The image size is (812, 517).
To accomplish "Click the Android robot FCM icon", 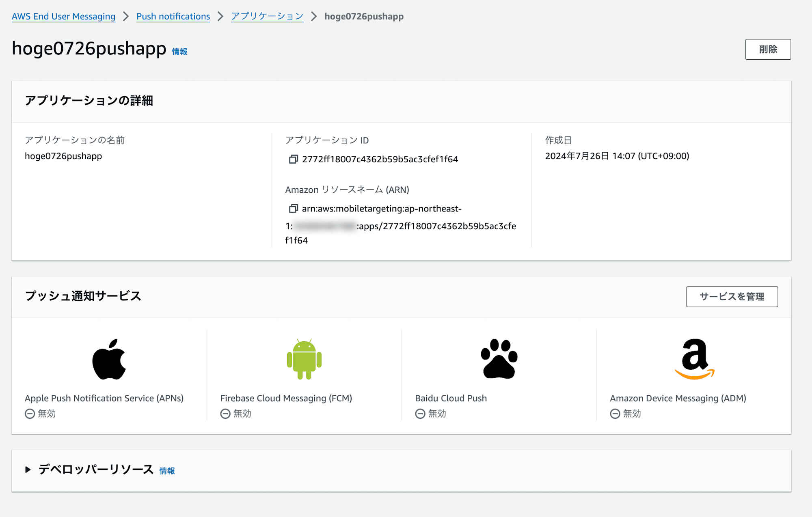I will pos(304,359).
